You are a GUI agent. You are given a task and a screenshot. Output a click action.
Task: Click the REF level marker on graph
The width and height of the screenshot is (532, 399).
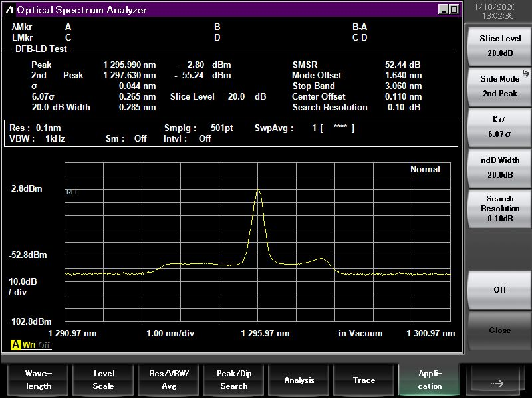pyautogui.click(x=72, y=192)
